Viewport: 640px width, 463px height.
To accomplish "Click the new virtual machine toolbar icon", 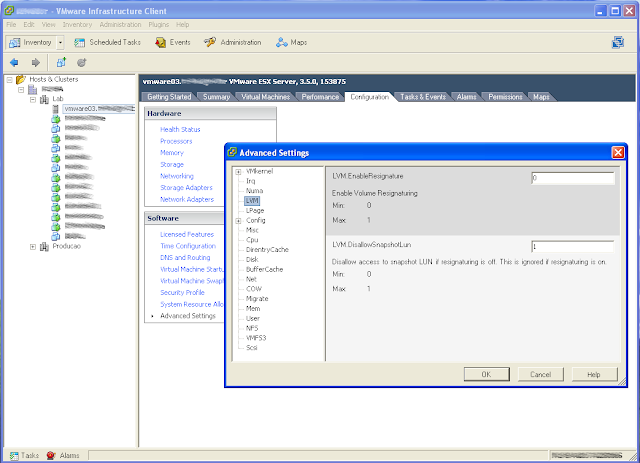I will (x=61, y=62).
